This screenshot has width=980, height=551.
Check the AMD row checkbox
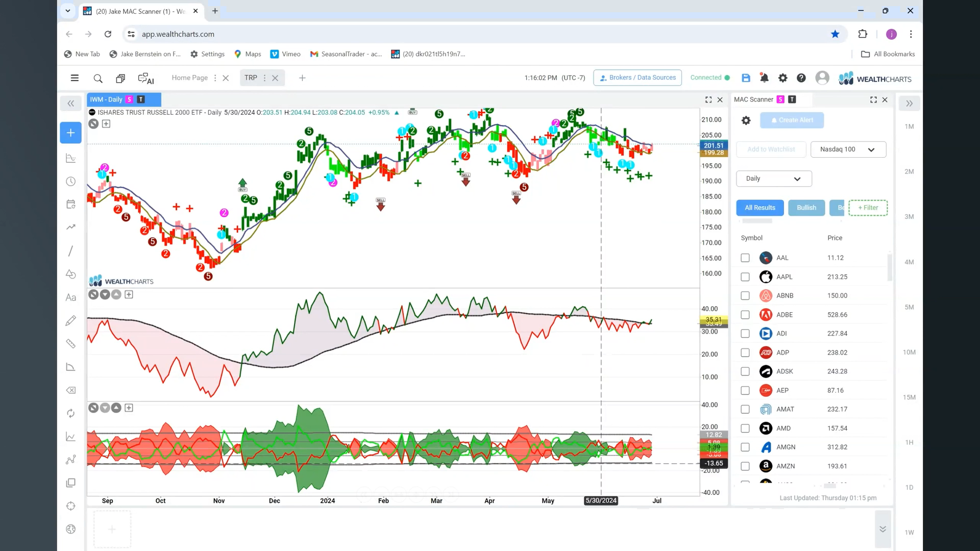point(745,429)
